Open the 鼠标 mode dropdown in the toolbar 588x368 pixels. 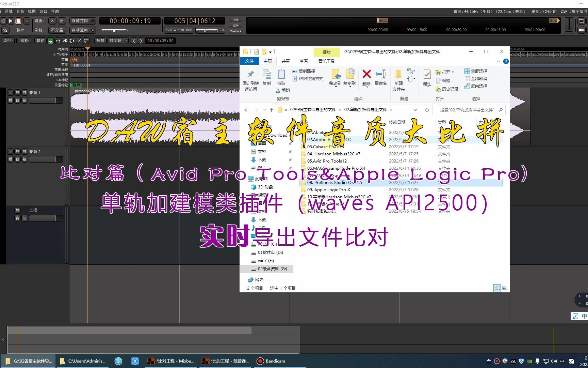24,41
